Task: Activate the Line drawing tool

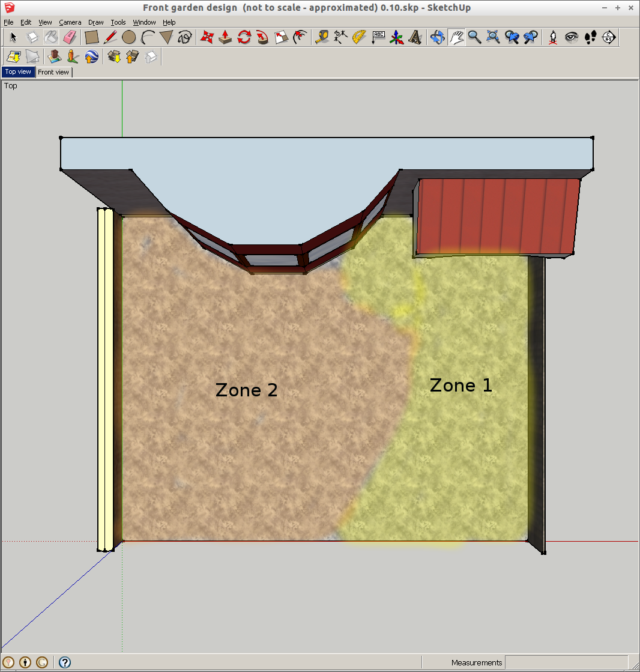Action: tap(110, 37)
